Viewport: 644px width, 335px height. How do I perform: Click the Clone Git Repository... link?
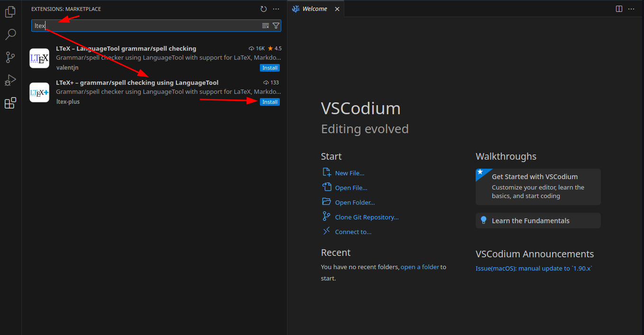tap(367, 217)
